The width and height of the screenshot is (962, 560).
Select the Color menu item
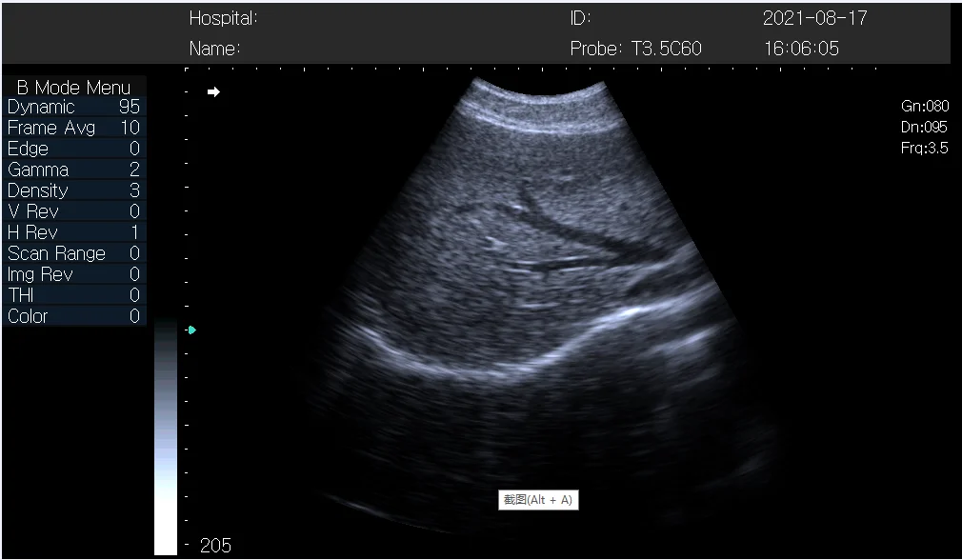74,316
